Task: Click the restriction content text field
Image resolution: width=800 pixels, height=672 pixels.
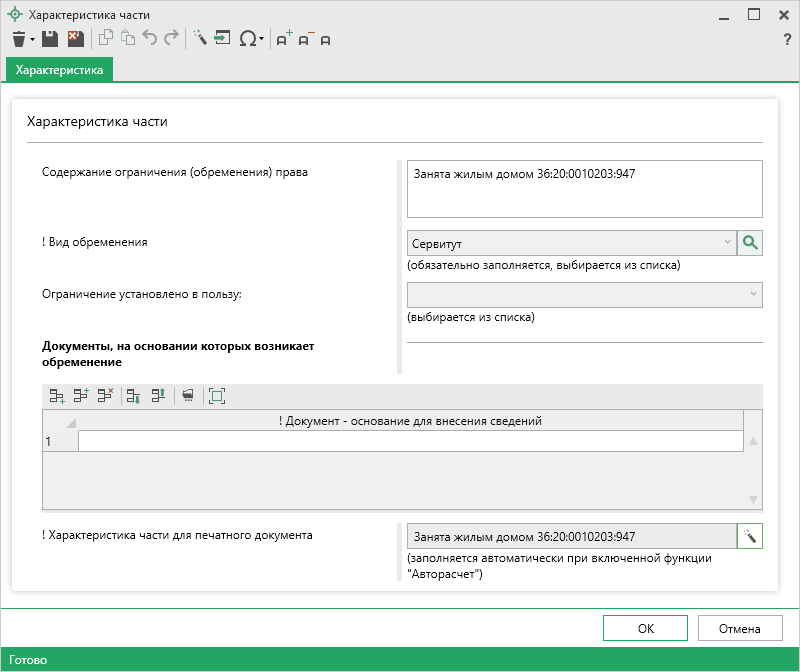Action: click(584, 189)
